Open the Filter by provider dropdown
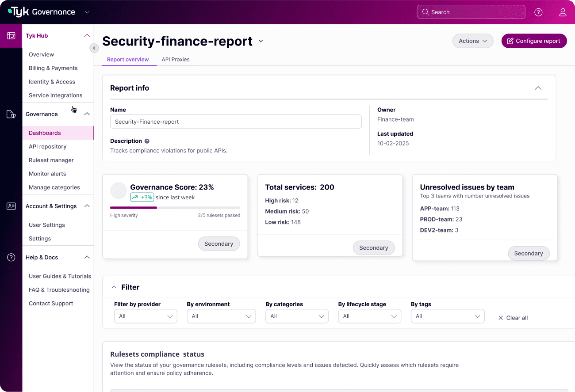This screenshot has width=575, height=392. [x=146, y=316]
